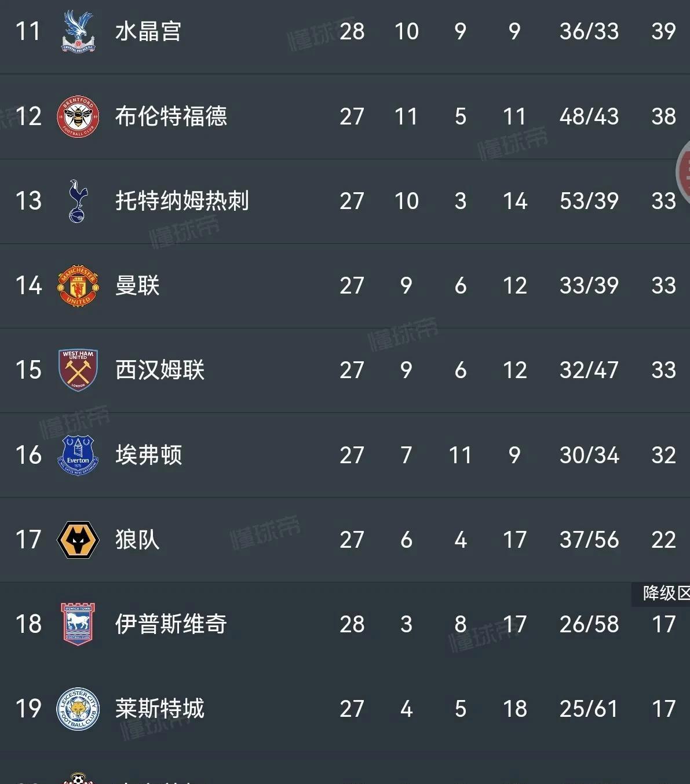This screenshot has width=690, height=784.
Task: Click the Tottenham Hotspur cockerel logo
Action: pos(76,201)
